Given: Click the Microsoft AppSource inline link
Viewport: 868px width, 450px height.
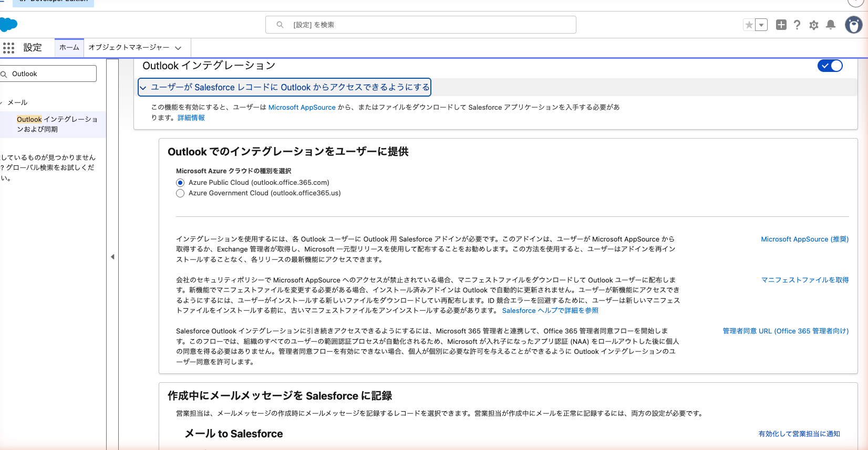Looking at the screenshot, I should (x=302, y=107).
